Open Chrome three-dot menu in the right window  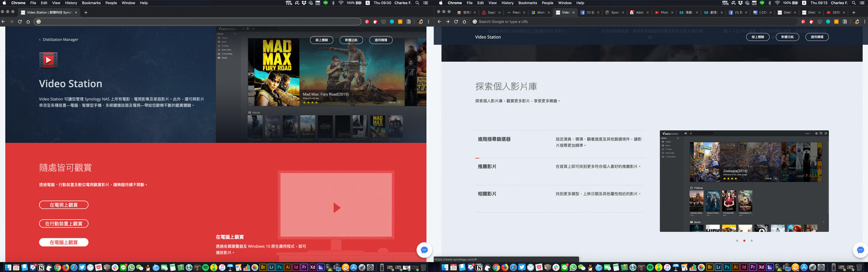click(865, 22)
